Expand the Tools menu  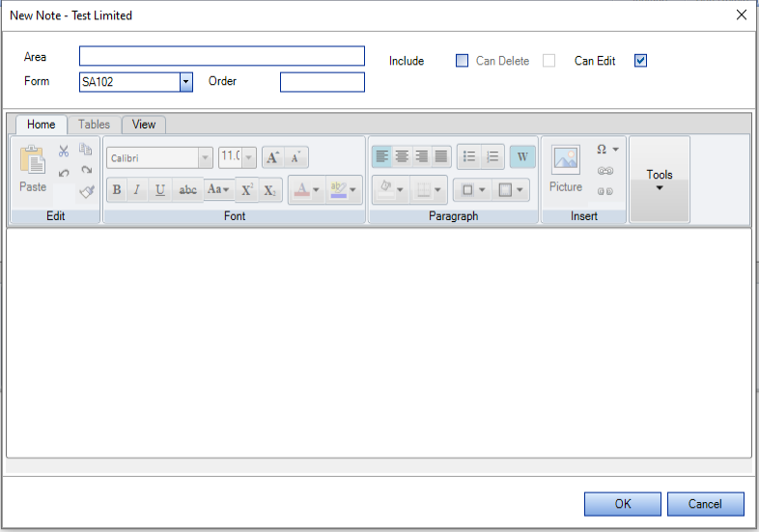(x=660, y=180)
